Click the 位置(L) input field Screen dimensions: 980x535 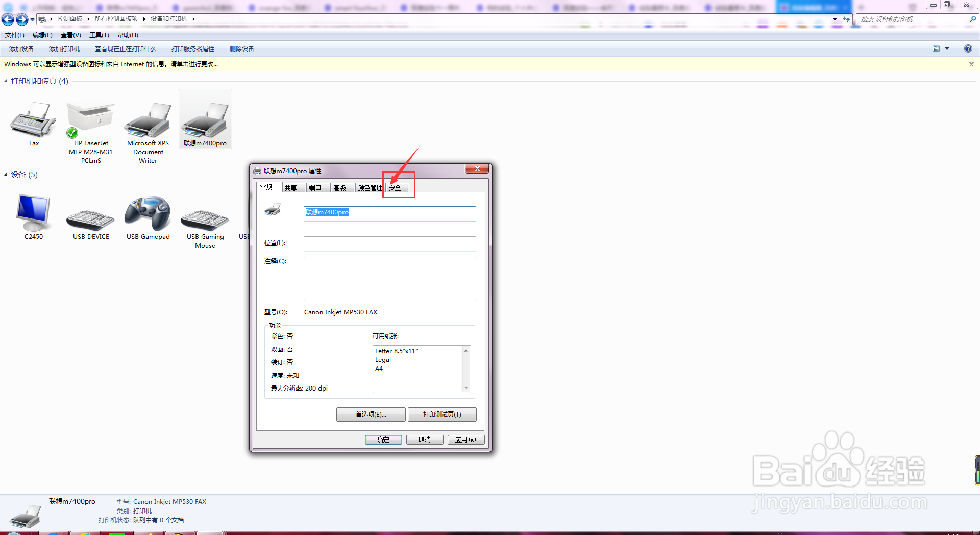(390, 244)
